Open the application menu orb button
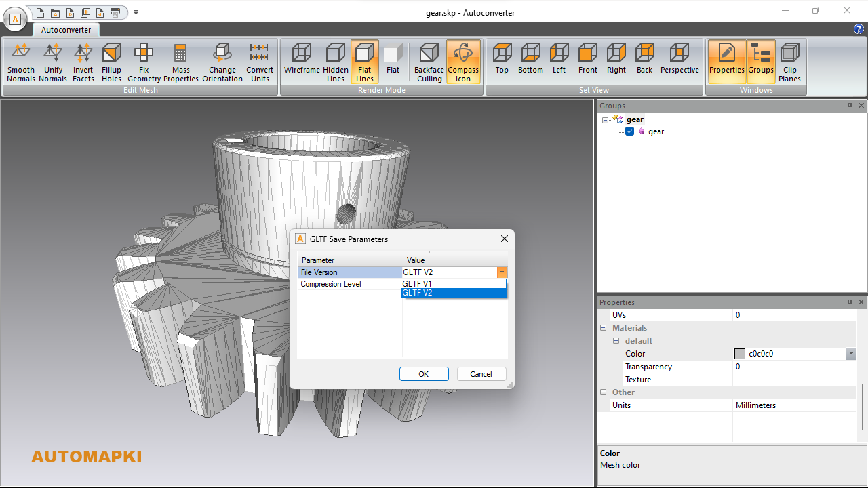This screenshot has height=488, width=868. coord(15,19)
